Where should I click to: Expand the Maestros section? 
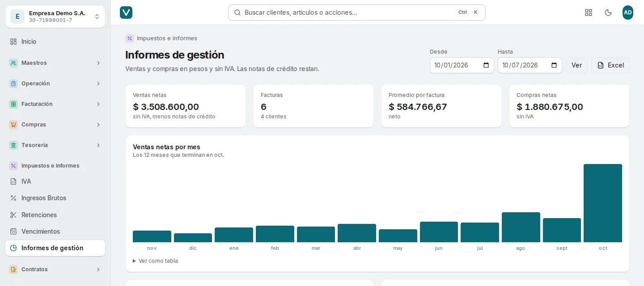55,63
